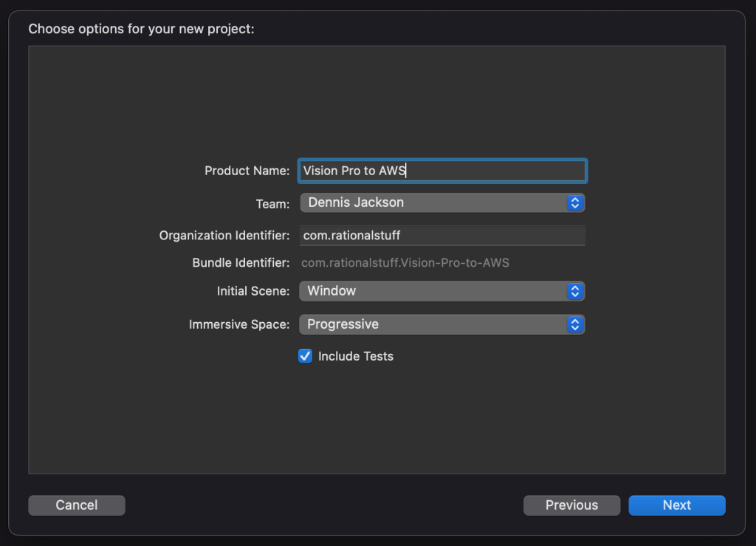Cancel the new project setup

[x=76, y=505]
